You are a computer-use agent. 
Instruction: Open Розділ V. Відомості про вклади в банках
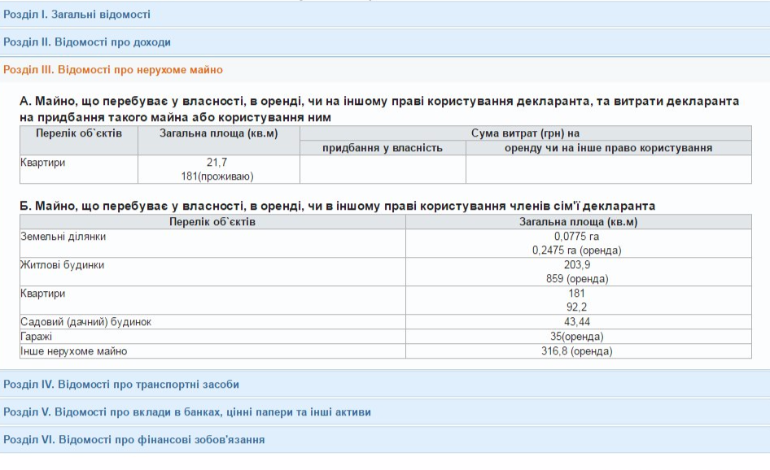point(187,411)
